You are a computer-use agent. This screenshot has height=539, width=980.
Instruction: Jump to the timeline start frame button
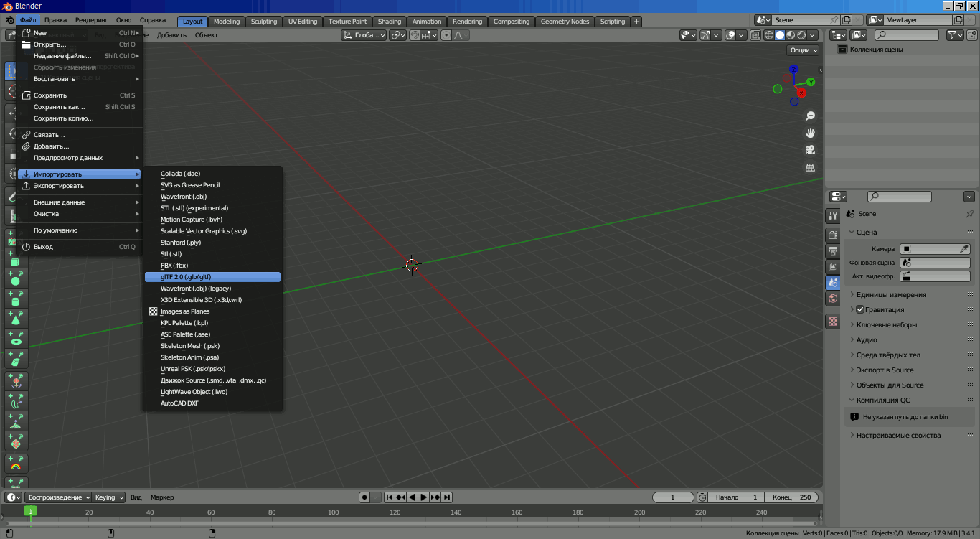(x=389, y=497)
